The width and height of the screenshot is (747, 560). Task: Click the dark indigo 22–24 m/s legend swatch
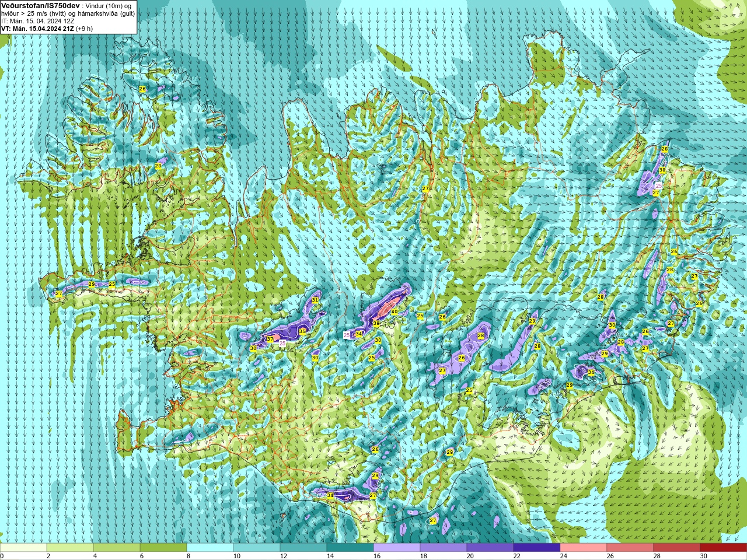click(537, 548)
